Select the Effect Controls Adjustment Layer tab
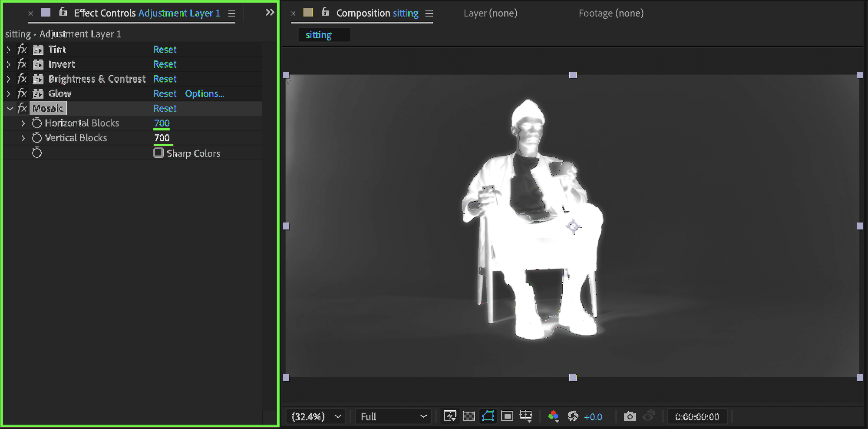This screenshot has height=429, width=868. [147, 13]
